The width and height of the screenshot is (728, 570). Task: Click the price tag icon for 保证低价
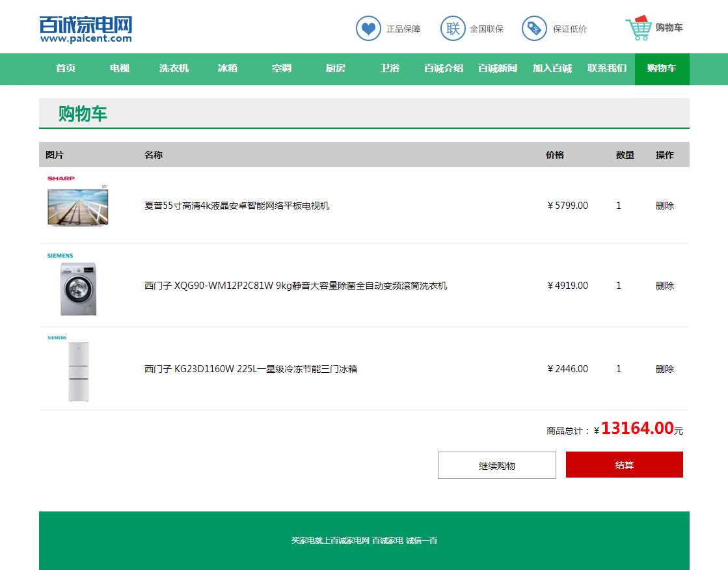(534, 29)
